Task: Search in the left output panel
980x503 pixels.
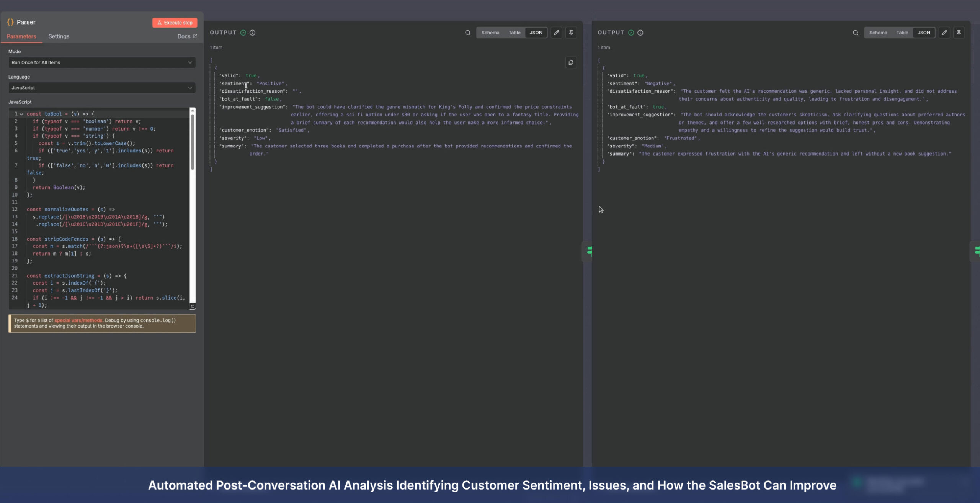Action: pos(467,33)
